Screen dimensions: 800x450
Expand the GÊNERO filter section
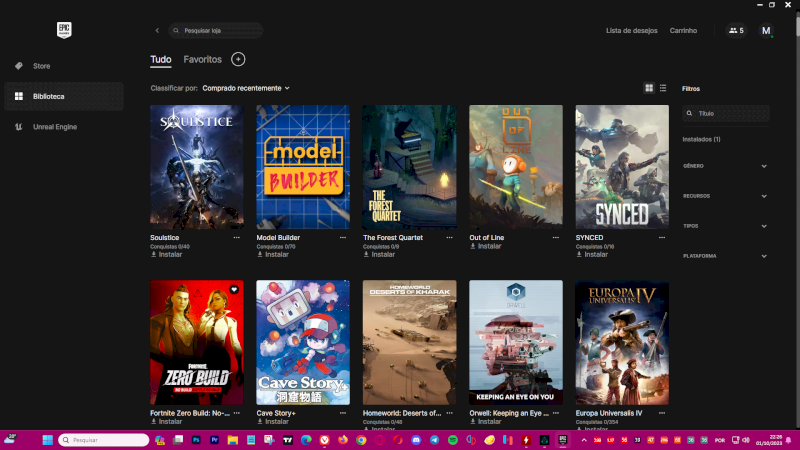[x=764, y=166]
